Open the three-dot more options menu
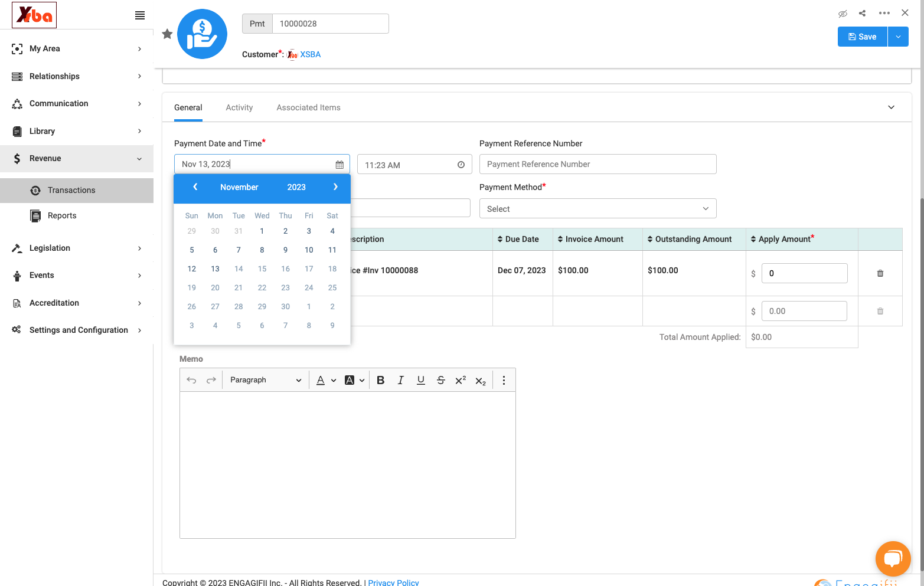This screenshot has height=586, width=924. [x=884, y=13]
